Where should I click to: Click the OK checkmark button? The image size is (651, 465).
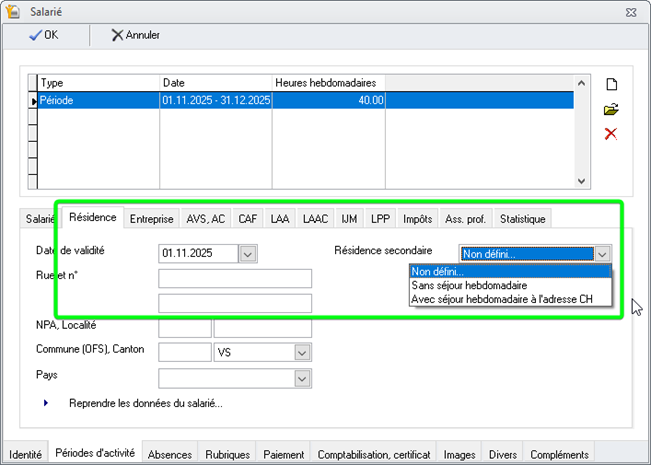[x=44, y=35]
